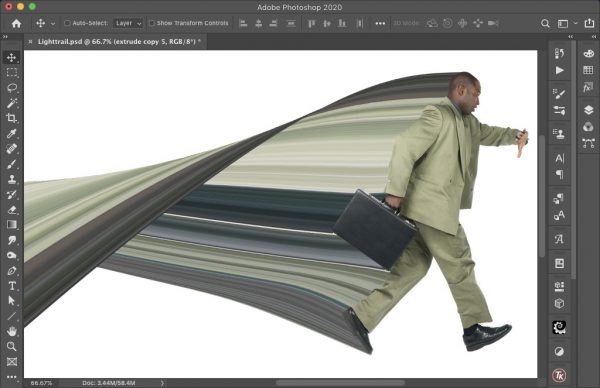Screen dimensions: 600x388
Task: Select the Type tool
Action: point(11,285)
